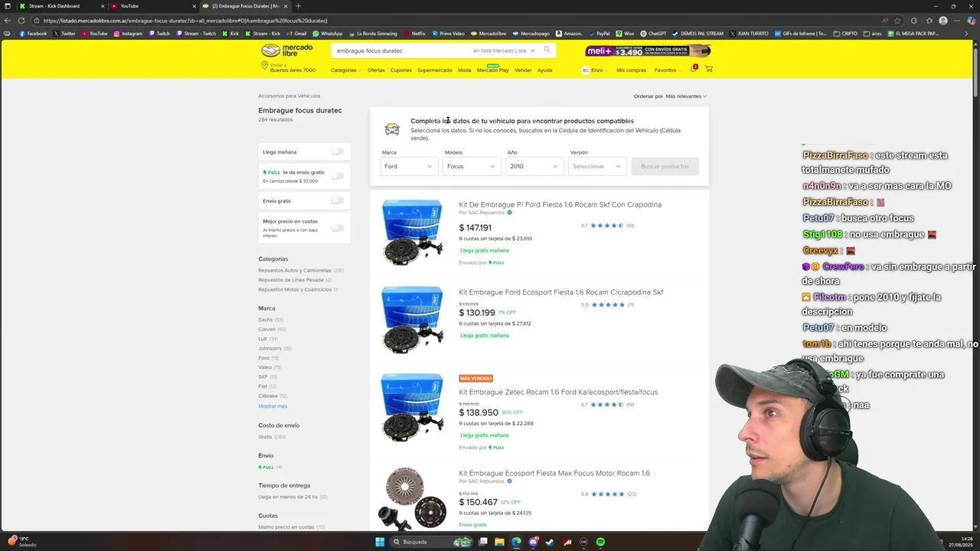Open Kit De Embrague P/ Ford Fiesta listing
980x551 pixels.
tap(560, 204)
